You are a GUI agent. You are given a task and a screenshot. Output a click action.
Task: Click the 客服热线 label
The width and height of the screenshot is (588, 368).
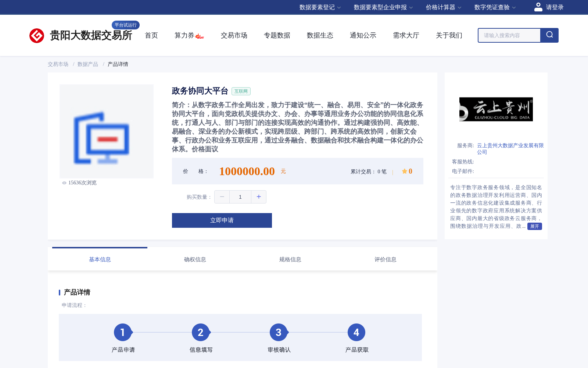click(x=463, y=162)
